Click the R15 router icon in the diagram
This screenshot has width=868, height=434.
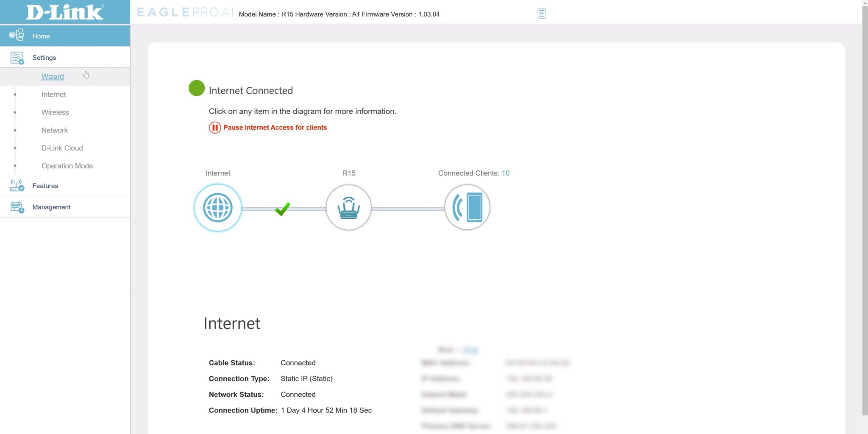tap(348, 208)
